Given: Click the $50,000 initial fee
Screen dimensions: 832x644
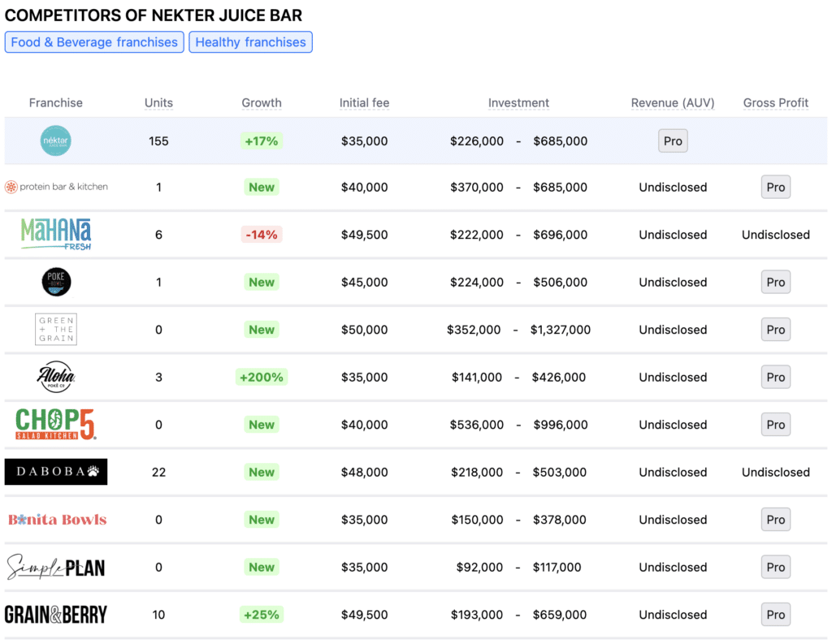Looking at the screenshot, I should [x=365, y=330].
